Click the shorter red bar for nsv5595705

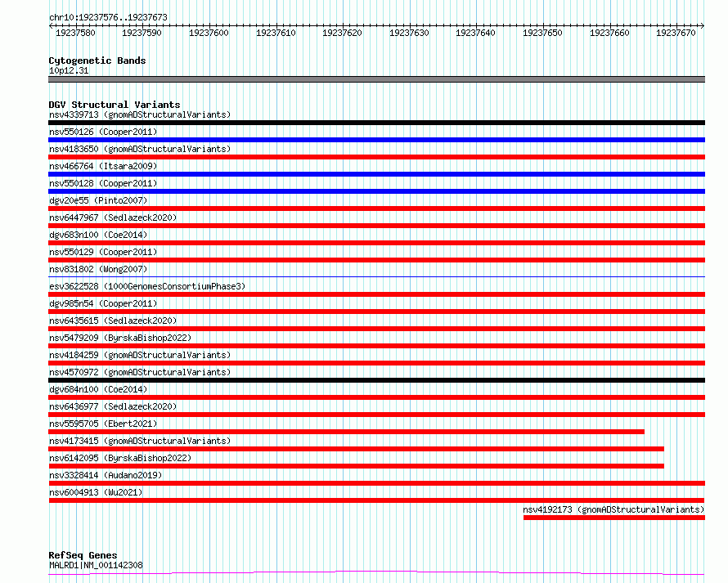point(346,433)
